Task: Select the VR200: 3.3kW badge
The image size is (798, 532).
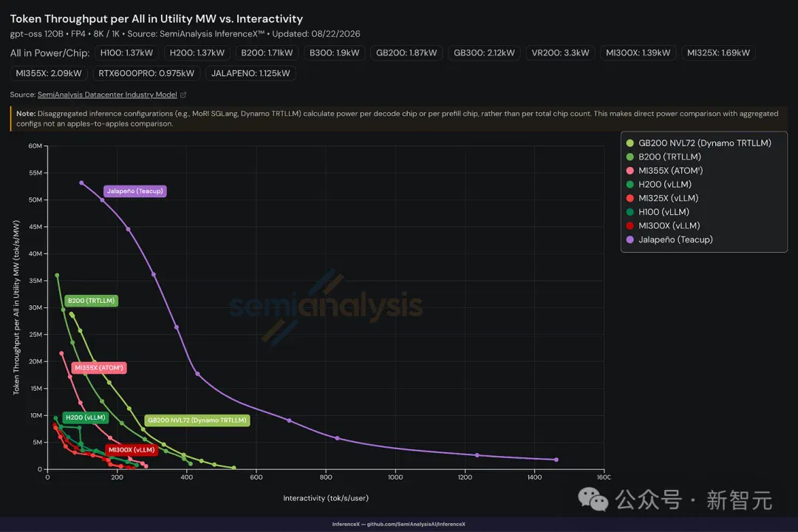Action: coord(560,53)
